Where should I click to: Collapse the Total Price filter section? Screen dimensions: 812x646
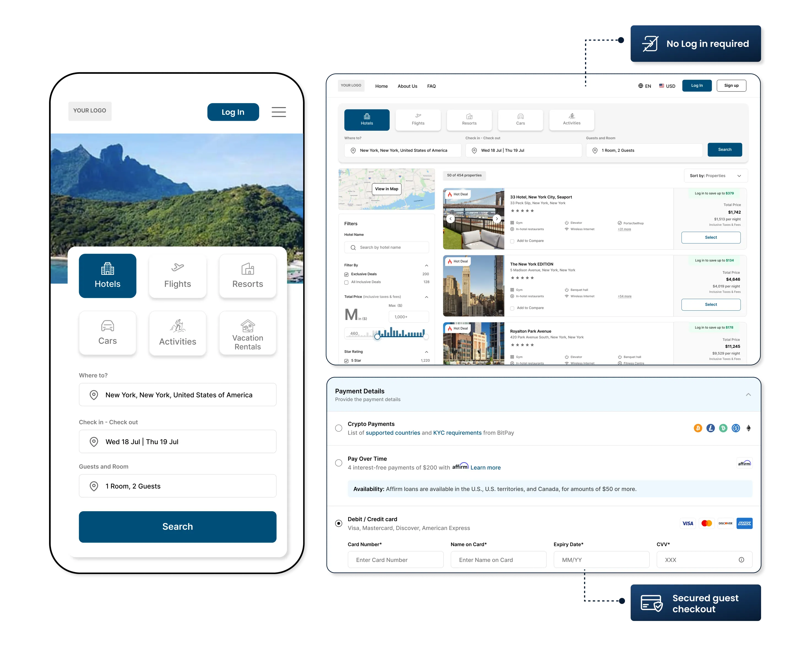(x=426, y=297)
